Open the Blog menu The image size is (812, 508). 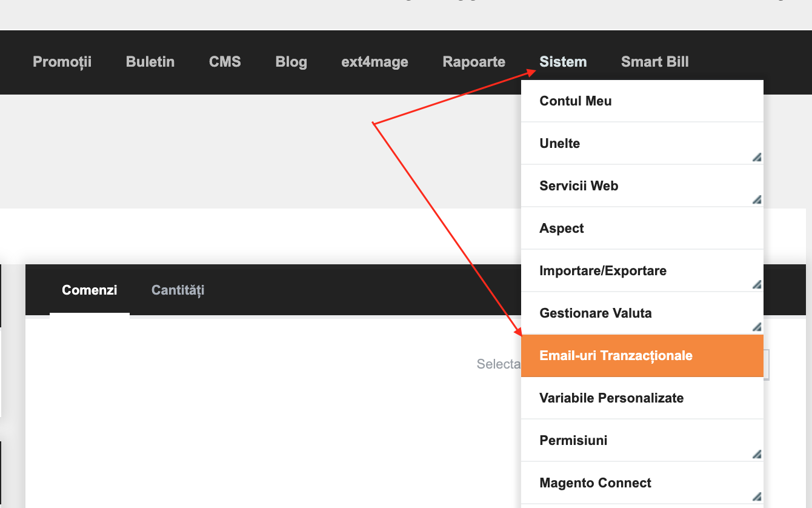291,62
